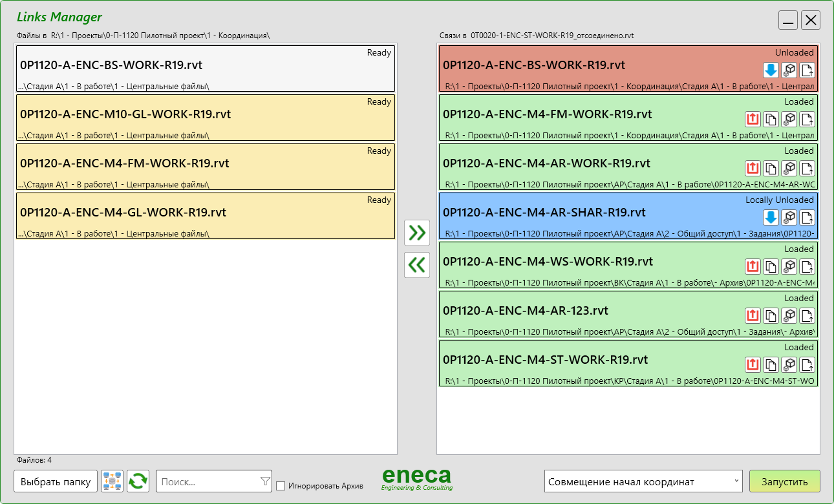Click the blue load arrow for M4-AR-SHAR-R19 link

(771, 218)
